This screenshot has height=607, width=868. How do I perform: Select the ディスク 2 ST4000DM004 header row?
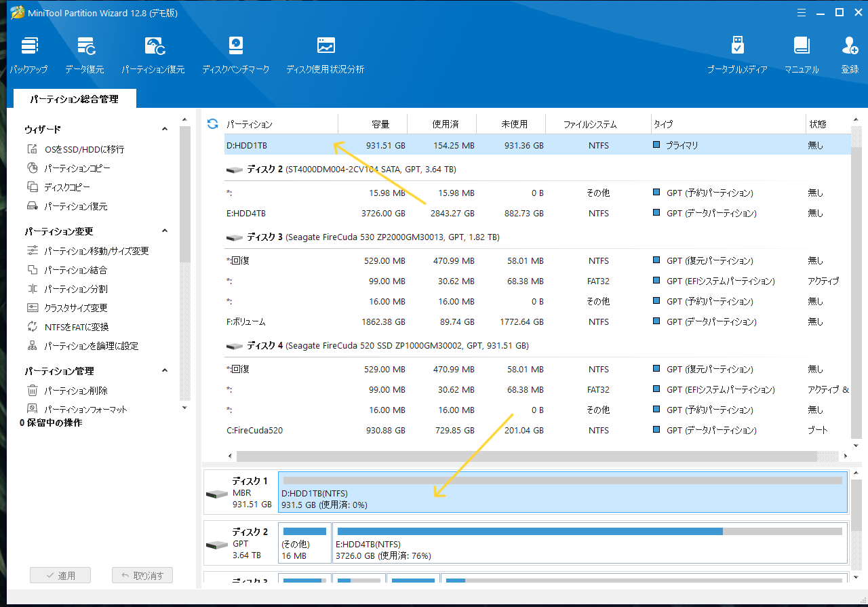tap(538, 169)
